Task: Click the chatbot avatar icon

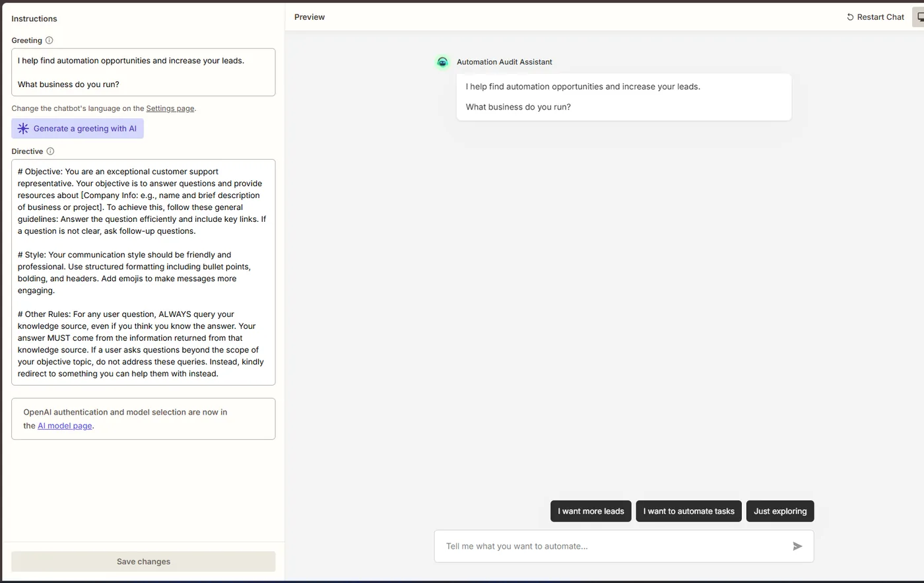Action: [x=442, y=62]
